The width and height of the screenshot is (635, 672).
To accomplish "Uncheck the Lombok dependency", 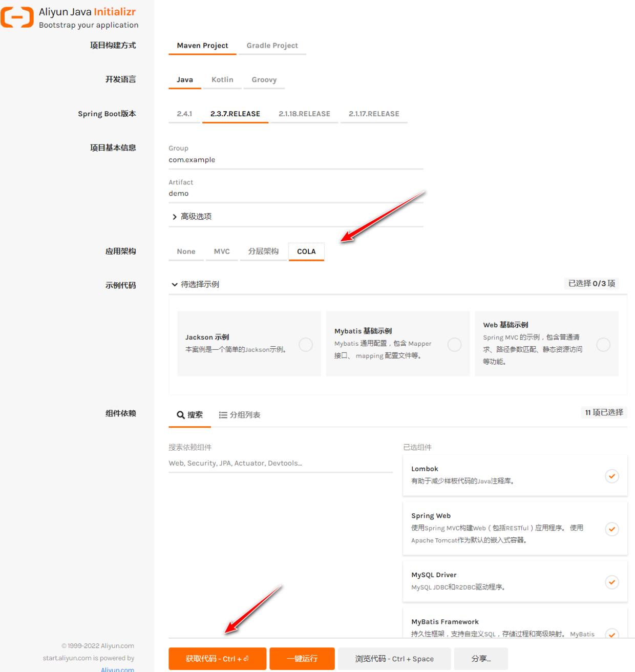I will pyautogui.click(x=612, y=476).
